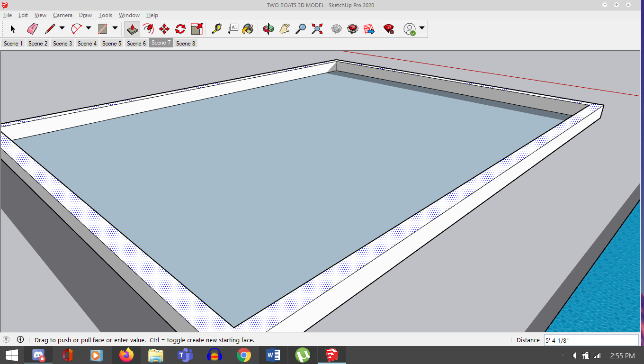The image size is (644, 364).
Task: Click the 2:55 PM system clock
Action: tap(622, 355)
